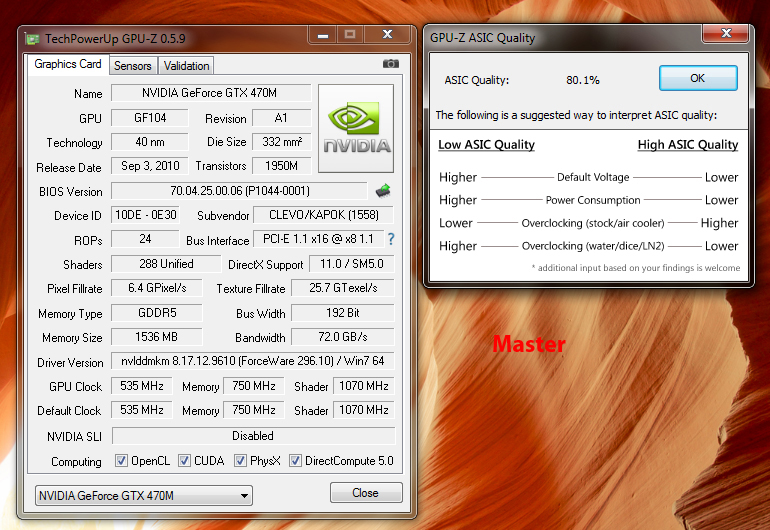
Task: Click the Release Date field Sep 3, 2010
Action: (150, 166)
